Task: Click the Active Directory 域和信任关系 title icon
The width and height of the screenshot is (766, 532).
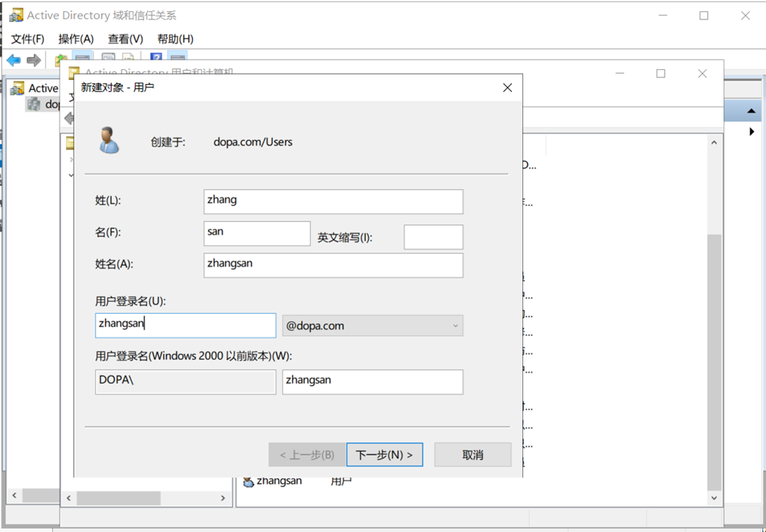Action: pyautogui.click(x=16, y=15)
